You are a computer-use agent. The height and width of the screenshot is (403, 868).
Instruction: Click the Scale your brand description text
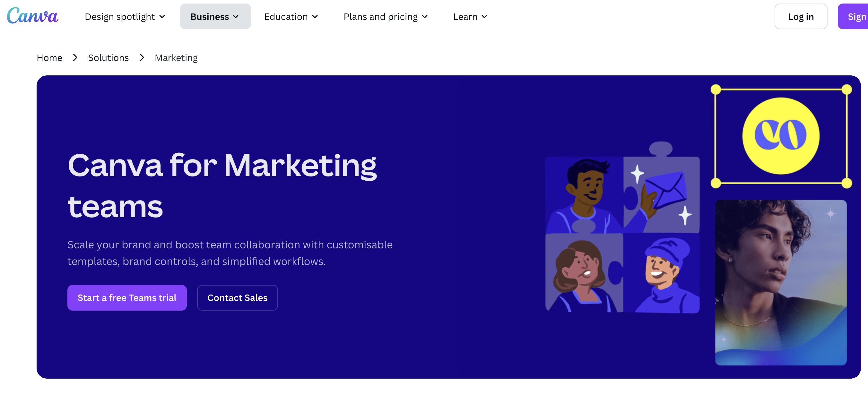(x=230, y=253)
